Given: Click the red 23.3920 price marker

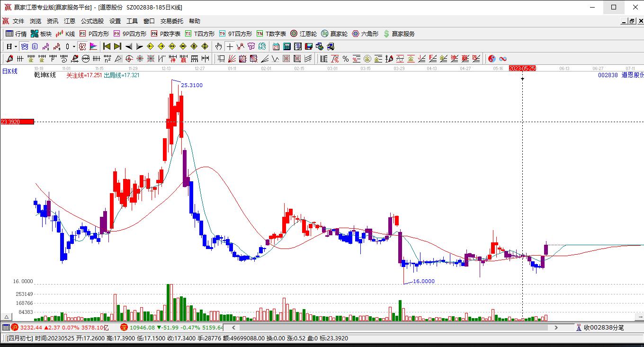Looking at the screenshot, I should pyautogui.click(x=17, y=122).
